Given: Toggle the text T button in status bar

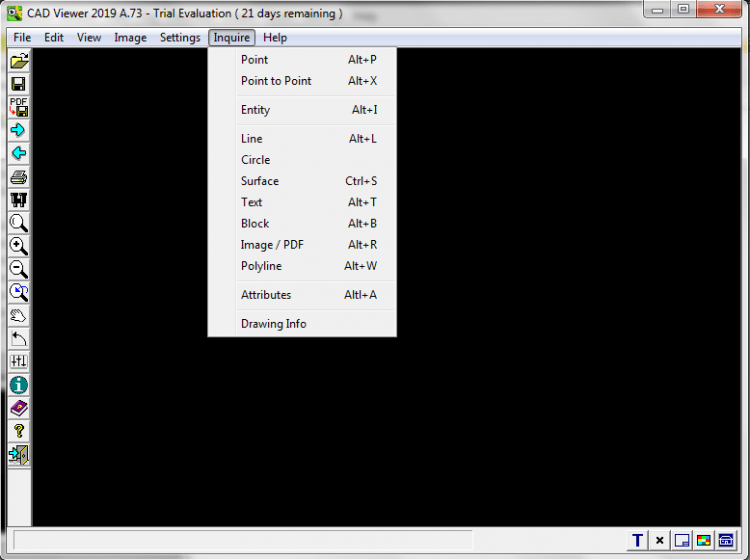Looking at the screenshot, I should 637,541.
